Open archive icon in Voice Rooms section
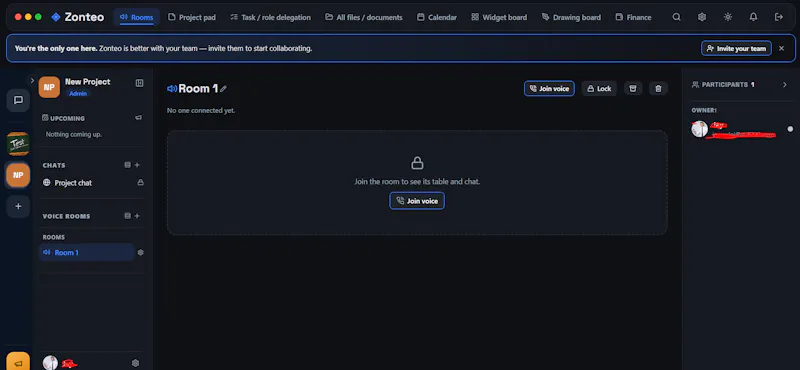The image size is (800, 370). pos(128,216)
